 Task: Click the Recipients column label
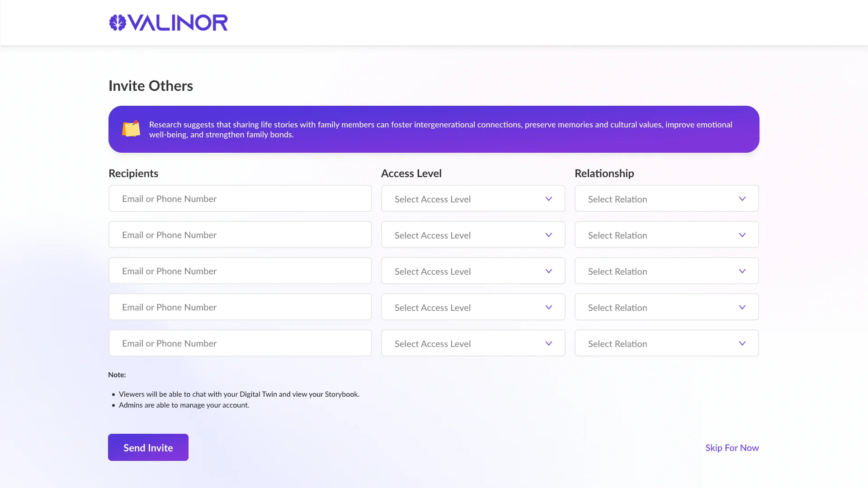[133, 174]
